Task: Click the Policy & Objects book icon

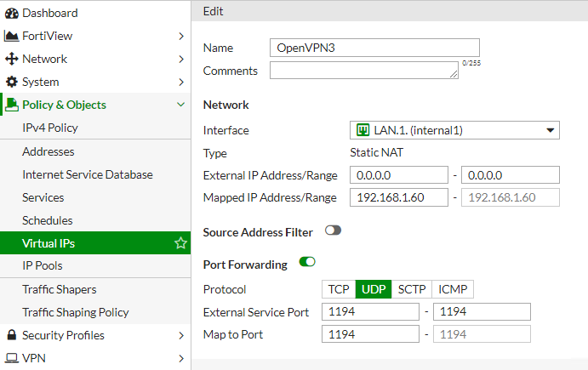Action: point(12,105)
